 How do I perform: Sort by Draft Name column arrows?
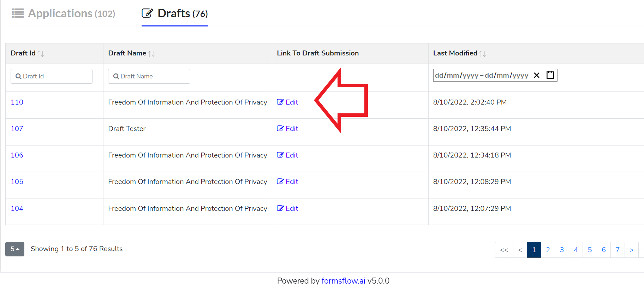(151, 54)
